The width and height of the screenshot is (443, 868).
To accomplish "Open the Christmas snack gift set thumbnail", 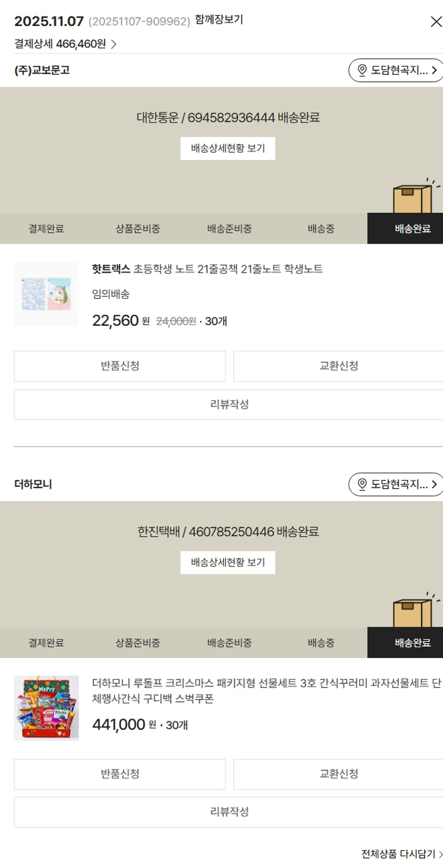I will tap(46, 708).
